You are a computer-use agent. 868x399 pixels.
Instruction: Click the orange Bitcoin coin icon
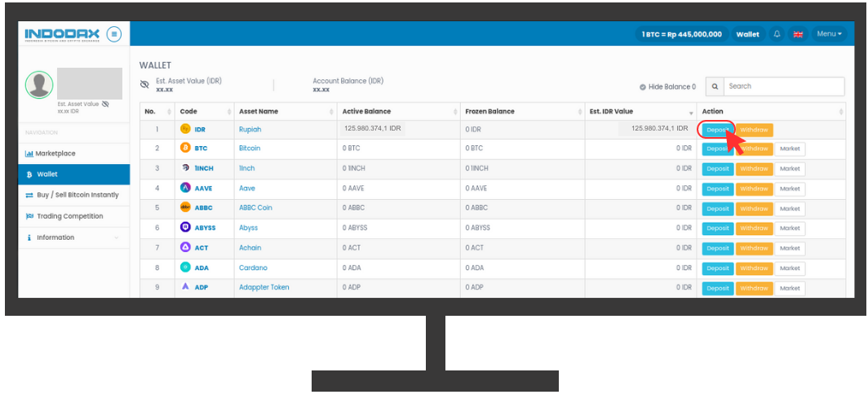click(x=185, y=149)
